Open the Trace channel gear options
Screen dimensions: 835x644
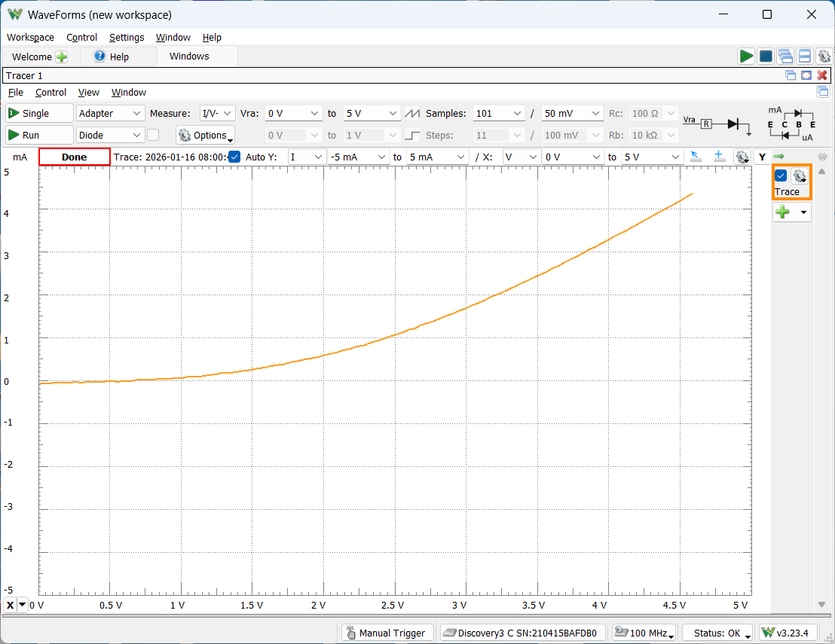800,176
